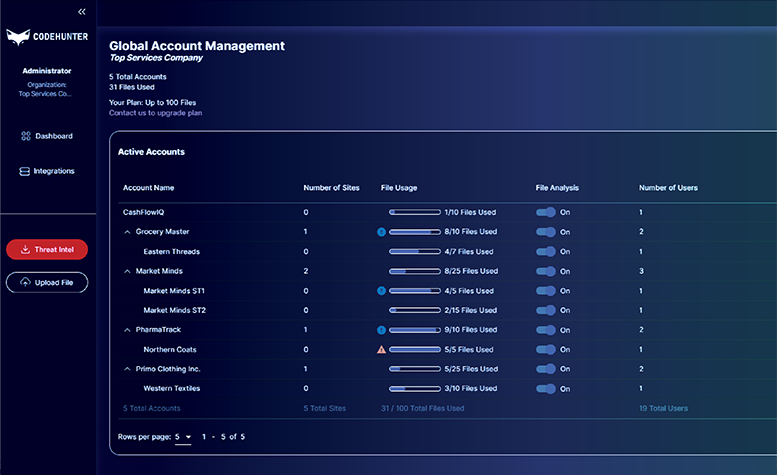Click the 19 Total Users link

[663, 408]
